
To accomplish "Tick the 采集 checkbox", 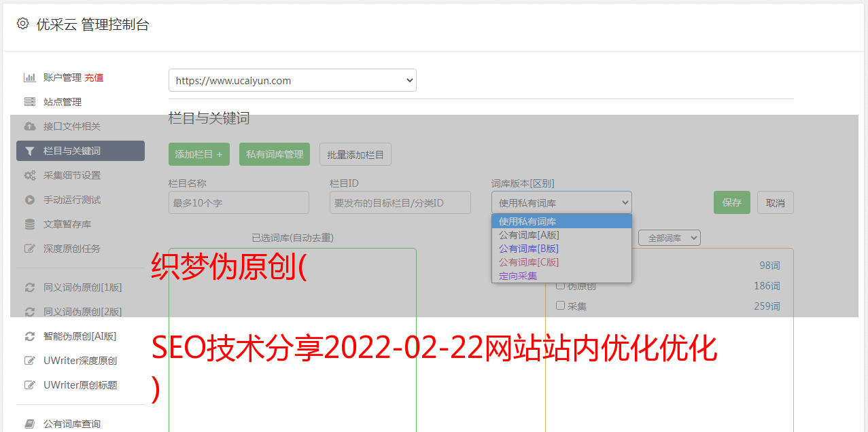I will pos(561,306).
